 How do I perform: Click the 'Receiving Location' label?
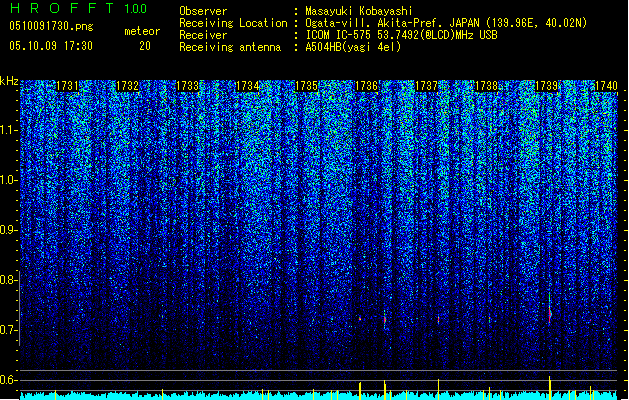(x=233, y=23)
